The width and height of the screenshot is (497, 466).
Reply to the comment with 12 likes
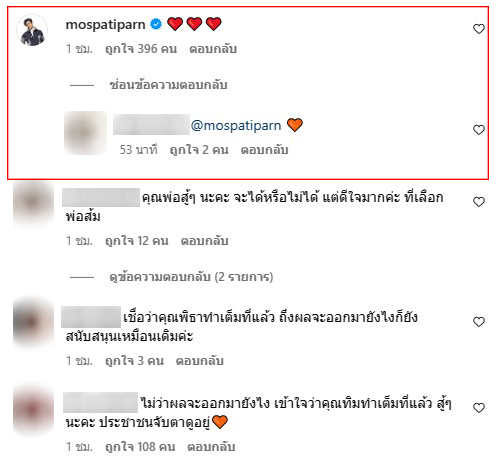point(204,241)
